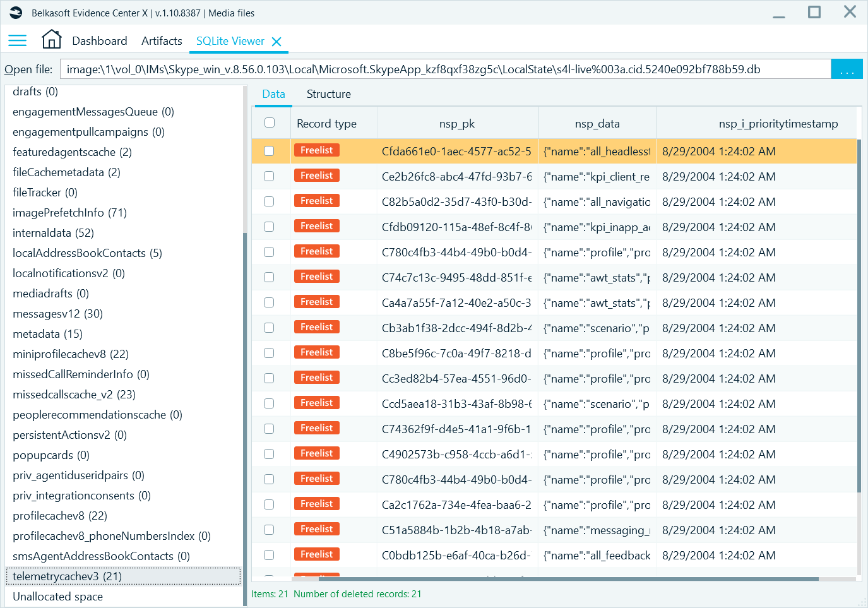Select the messagesv12 (30) table
This screenshot has height=608, width=868.
(x=57, y=314)
